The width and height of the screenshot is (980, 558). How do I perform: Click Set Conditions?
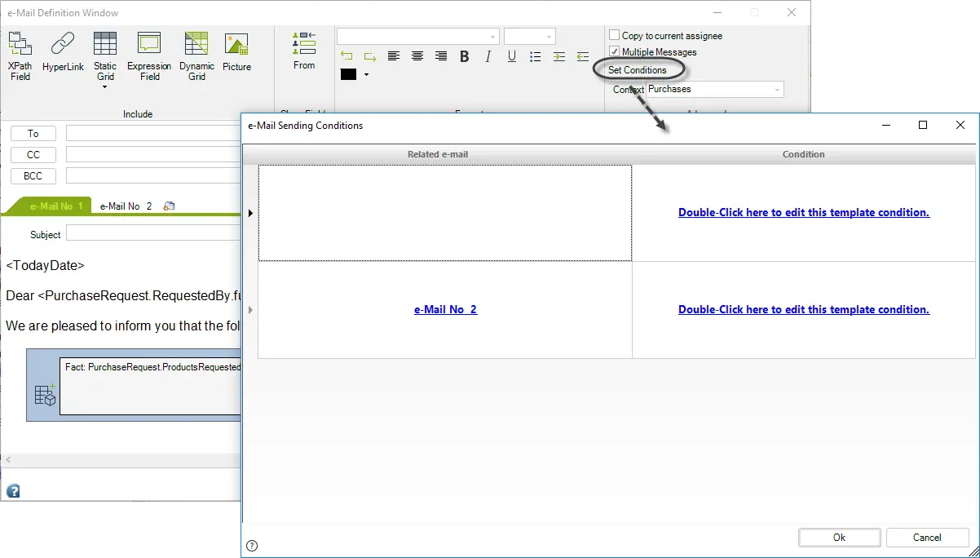click(x=637, y=70)
